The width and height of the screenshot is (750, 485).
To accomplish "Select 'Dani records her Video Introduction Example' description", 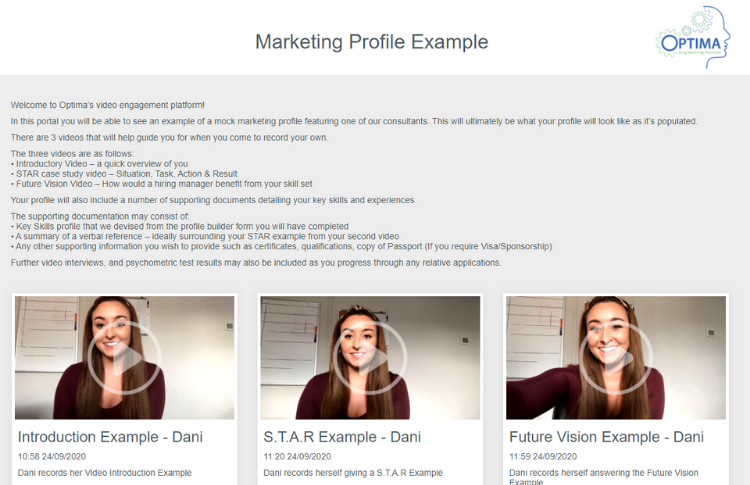I will pyautogui.click(x=105, y=473).
